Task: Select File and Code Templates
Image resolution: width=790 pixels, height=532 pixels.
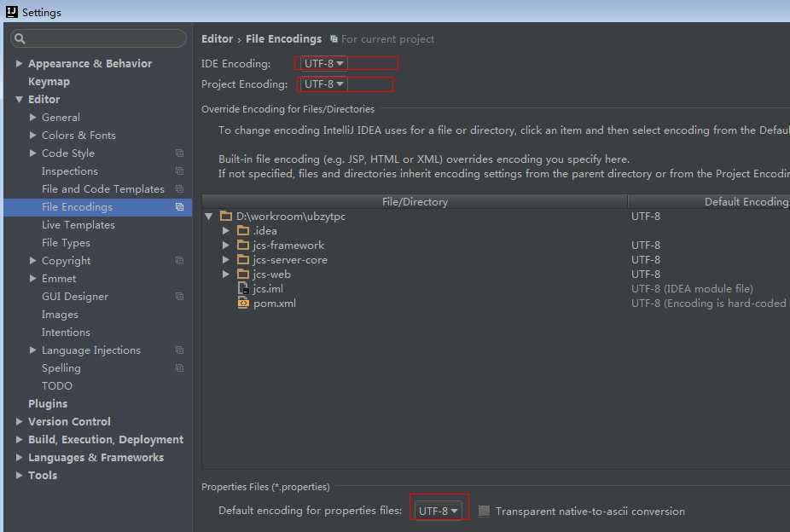Action: (x=103, y=188)
